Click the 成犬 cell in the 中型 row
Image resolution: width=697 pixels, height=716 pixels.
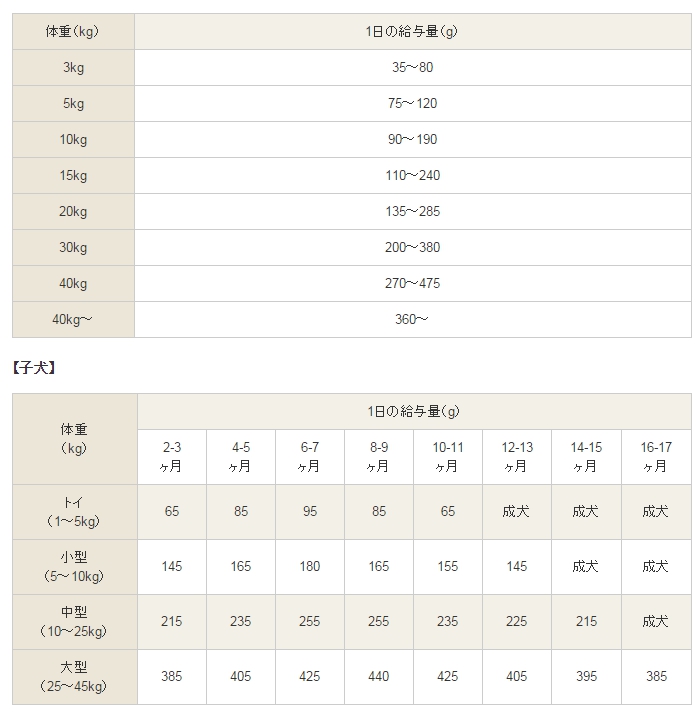[x=655, y=622]
